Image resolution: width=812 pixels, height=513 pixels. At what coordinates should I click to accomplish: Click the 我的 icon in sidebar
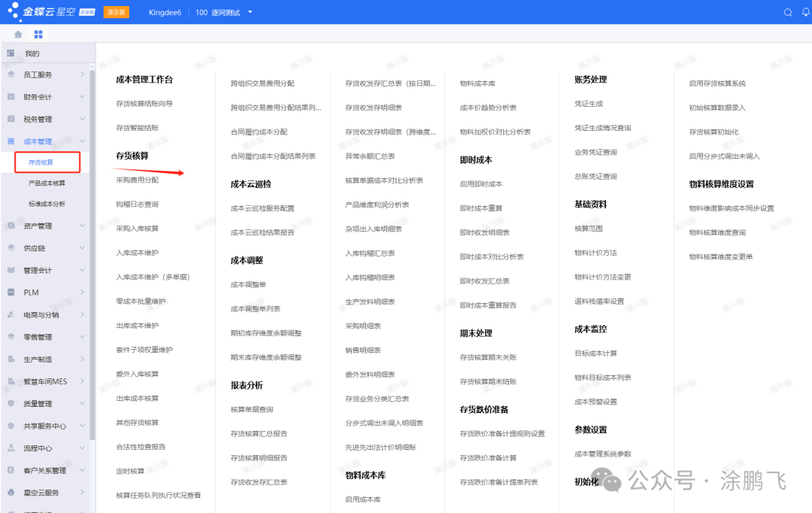[11, 53]
